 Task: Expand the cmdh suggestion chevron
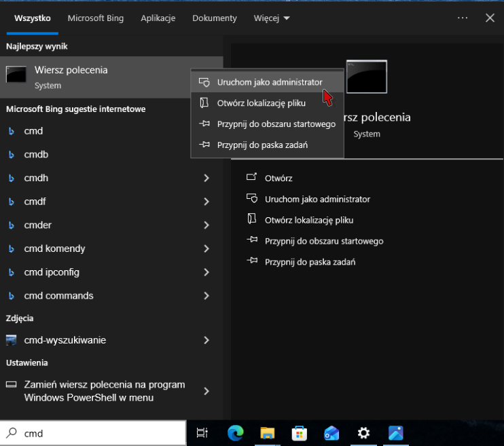[206, 178]
